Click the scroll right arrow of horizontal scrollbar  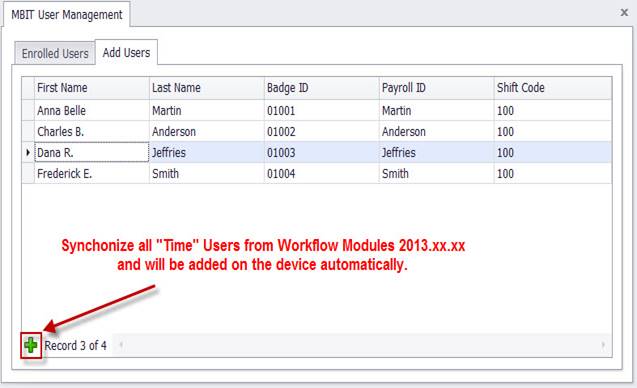[x=603, y=345]
